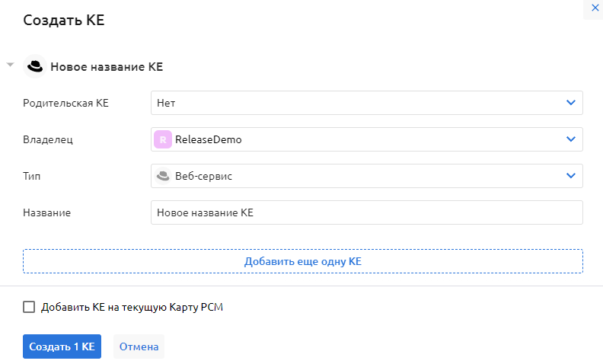
Task: Click the Новое название КЕ section heading
Action: tap(107, 67)
